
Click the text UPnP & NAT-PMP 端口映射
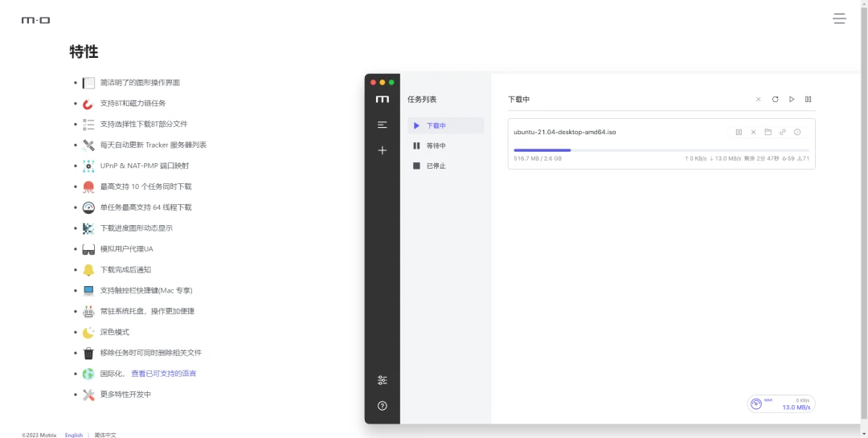click(x=145, y=166)
